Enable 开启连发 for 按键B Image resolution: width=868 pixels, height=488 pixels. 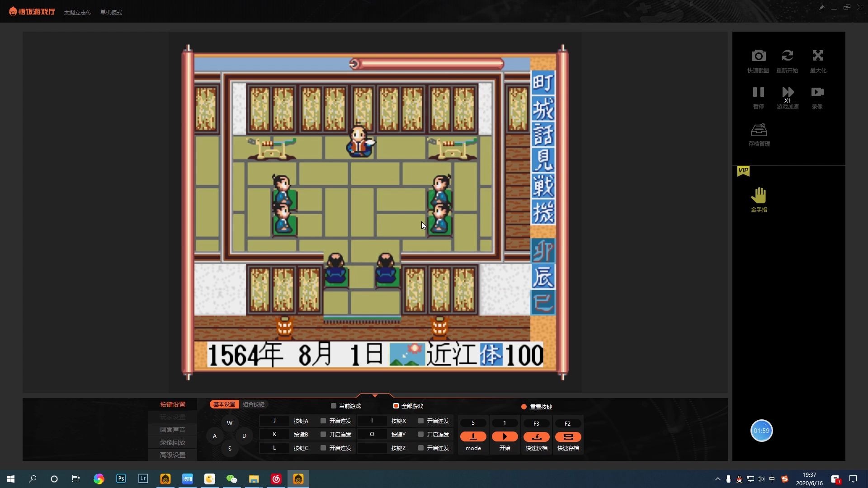tap(323, 435)
